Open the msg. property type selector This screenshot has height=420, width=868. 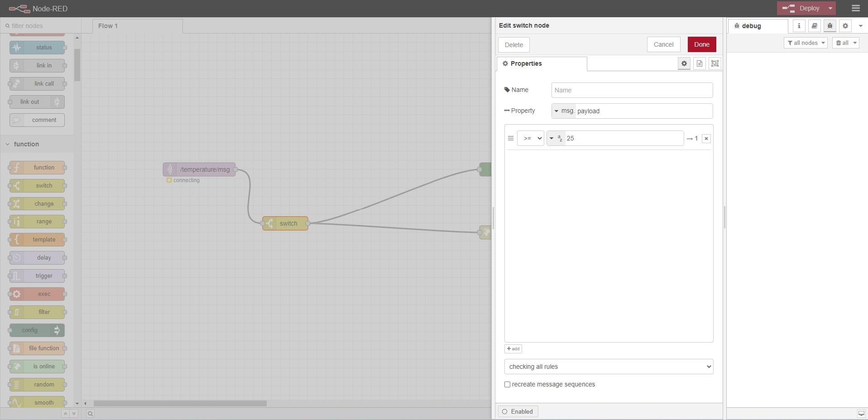564,111
